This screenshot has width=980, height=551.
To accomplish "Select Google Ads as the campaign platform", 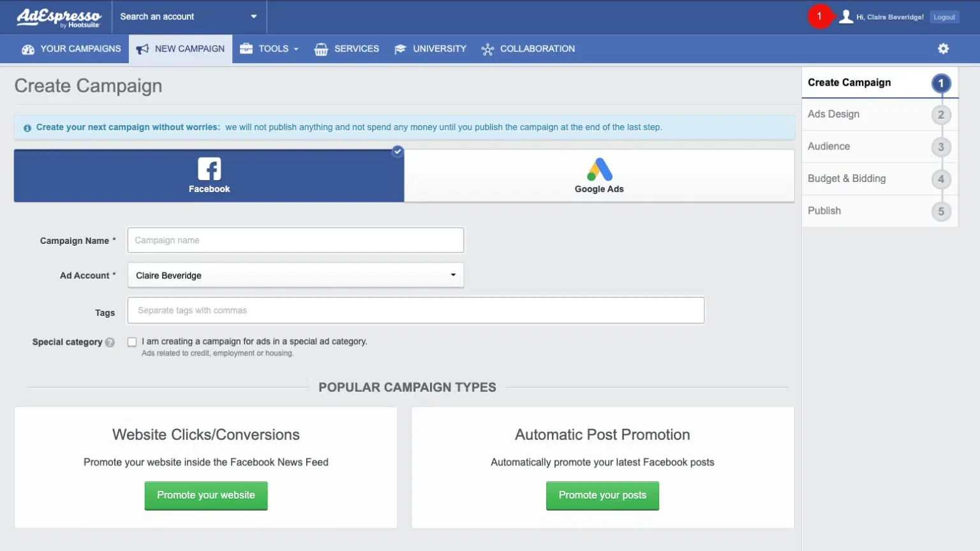I will pos(598,176).
